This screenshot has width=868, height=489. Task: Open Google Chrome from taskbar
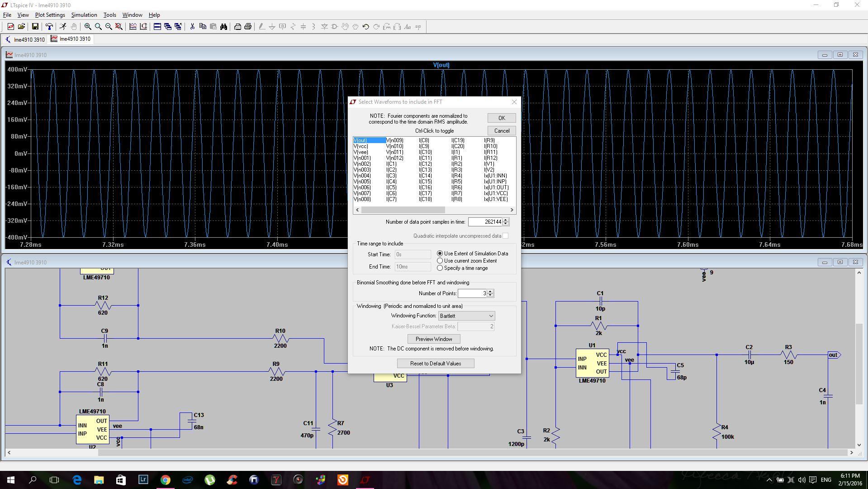tap(165, 480)
